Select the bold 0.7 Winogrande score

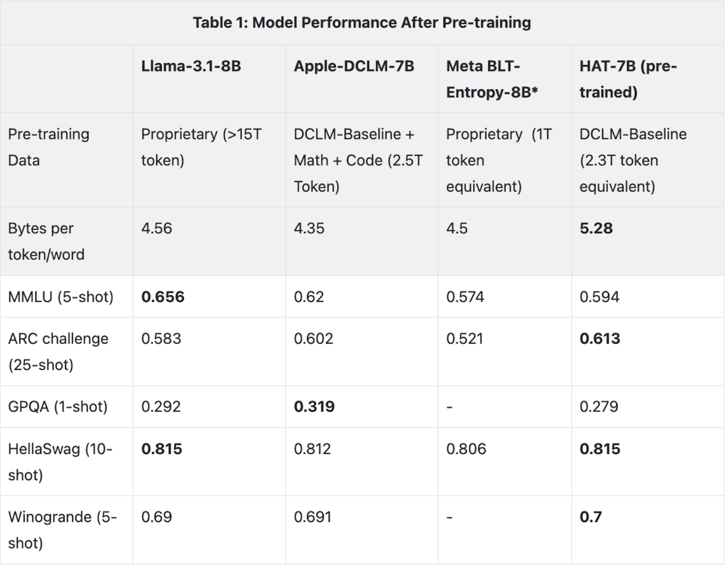pyautogui.click(x=590, y=517)
